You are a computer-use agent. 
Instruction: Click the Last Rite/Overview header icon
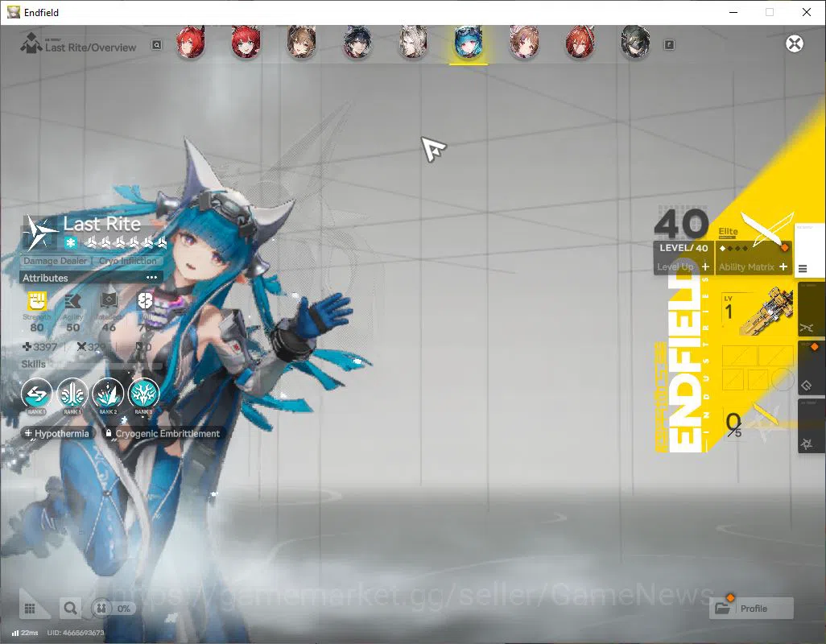click(x=31, y=43)
